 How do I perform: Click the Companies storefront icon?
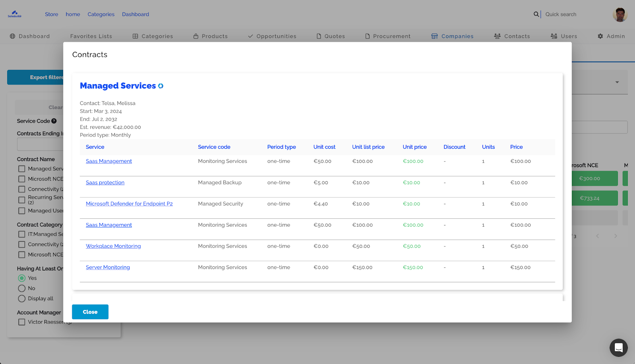435,36
